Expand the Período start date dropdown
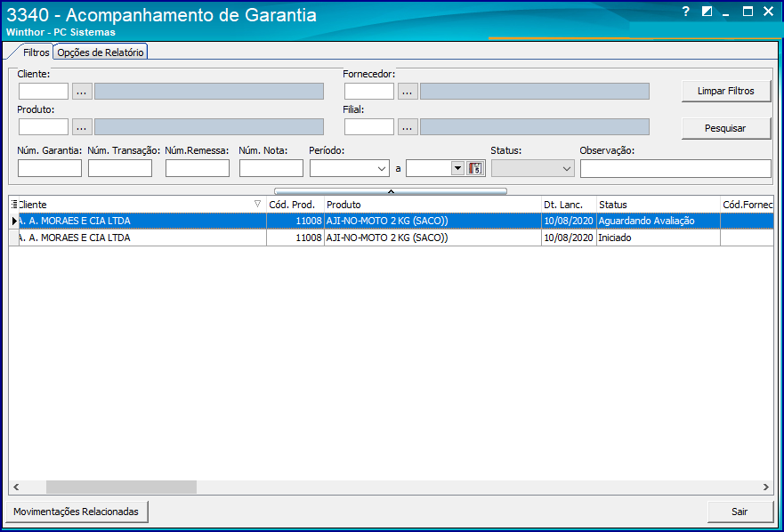 coord(381,169)
